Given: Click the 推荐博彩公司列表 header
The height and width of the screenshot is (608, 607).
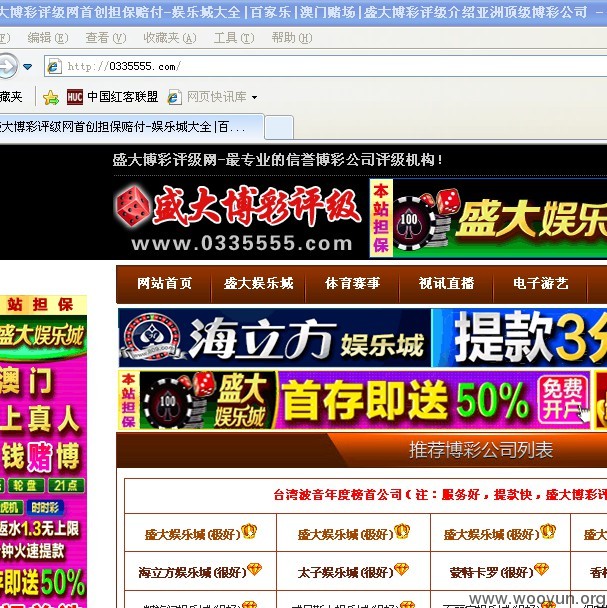Looking at the screenshot, I should [481, 451].
